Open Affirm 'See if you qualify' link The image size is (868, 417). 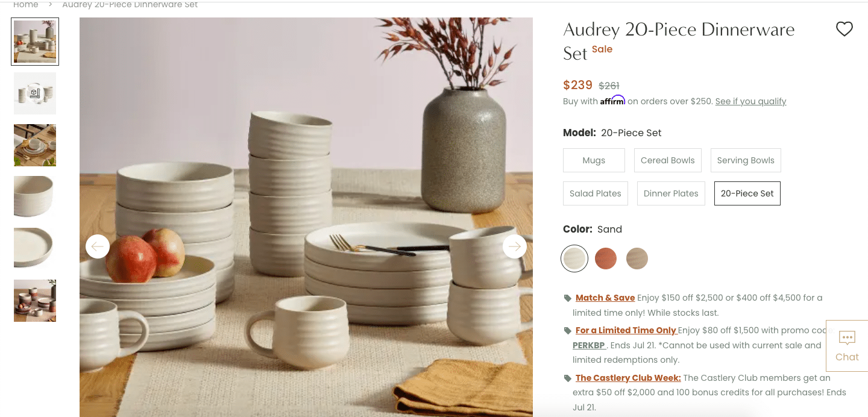tap(750, 101)
